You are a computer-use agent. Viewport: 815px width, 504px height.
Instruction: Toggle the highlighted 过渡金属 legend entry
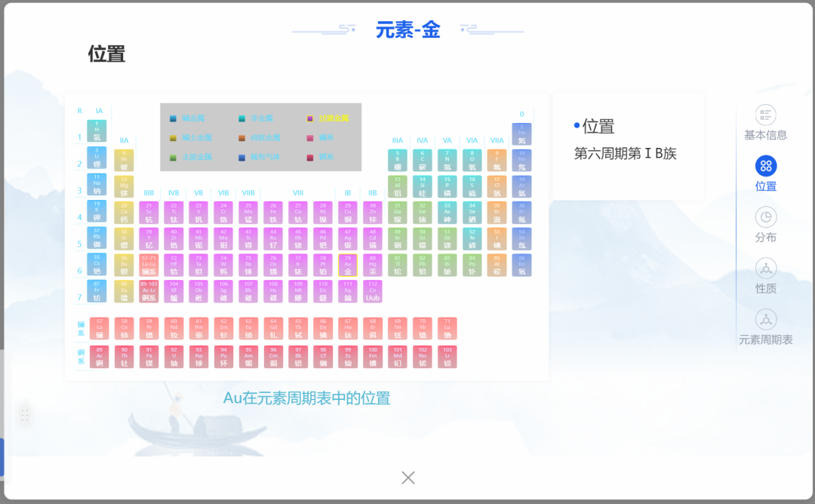(x=309, y=118)
